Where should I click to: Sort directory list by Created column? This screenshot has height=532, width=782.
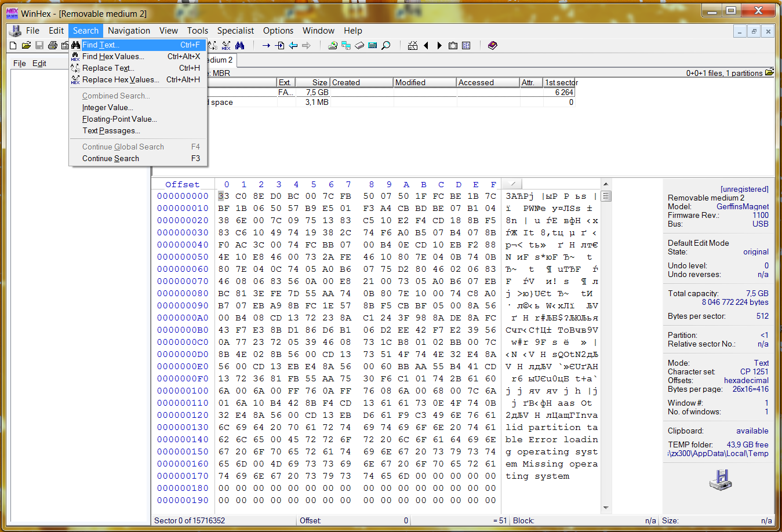pos(362,82)
